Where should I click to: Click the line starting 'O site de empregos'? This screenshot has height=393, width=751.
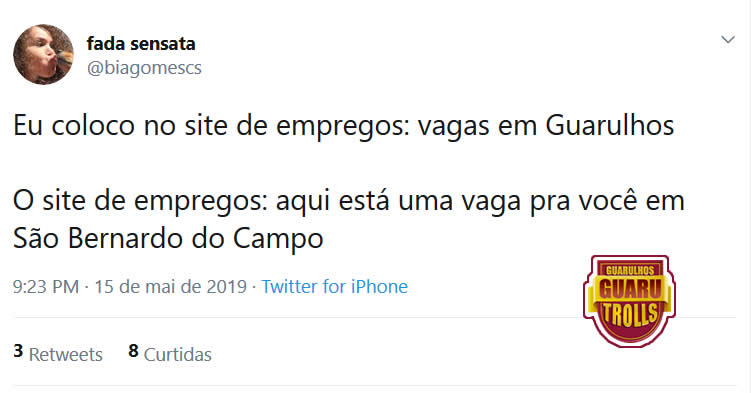point(349,201)
